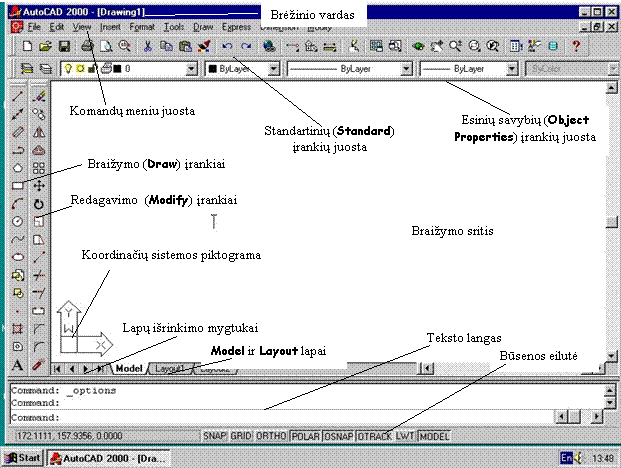
Task: Toggle MODEL space button in status bar
Action: click(434, 436)
